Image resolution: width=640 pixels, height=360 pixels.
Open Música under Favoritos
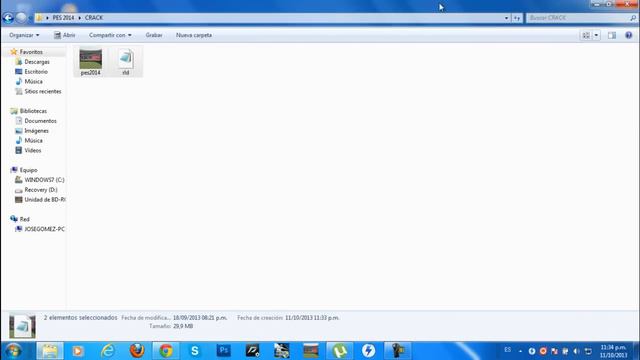(x=33, y=81)
